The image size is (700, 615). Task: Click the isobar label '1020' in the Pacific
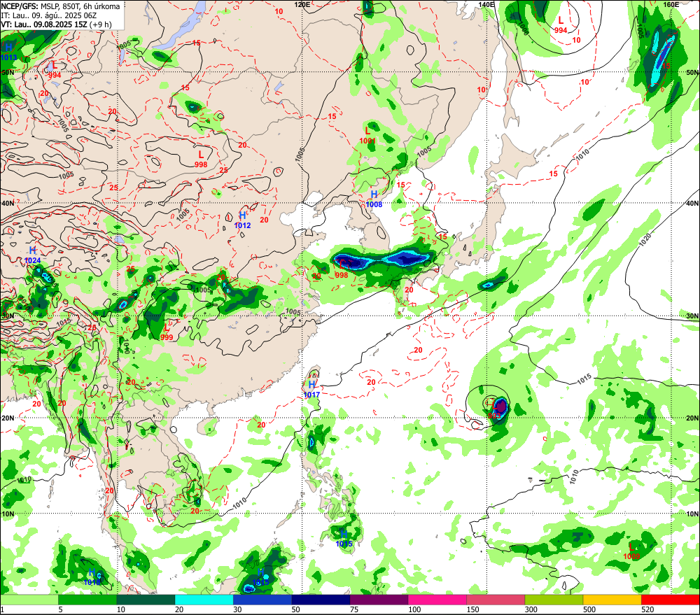[645, 240]
